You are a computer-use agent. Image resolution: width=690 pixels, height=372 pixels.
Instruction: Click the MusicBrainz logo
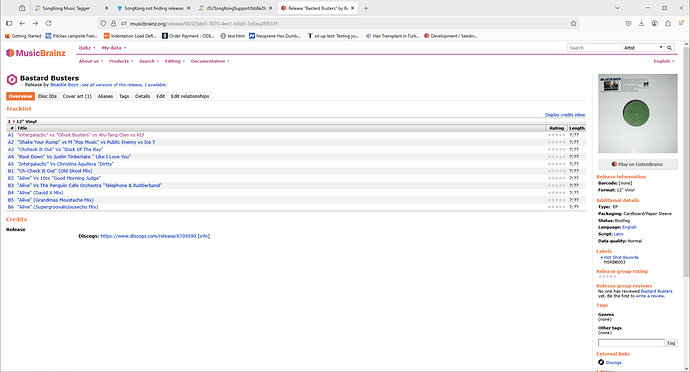pyautogui.click(x=36, y=53)
